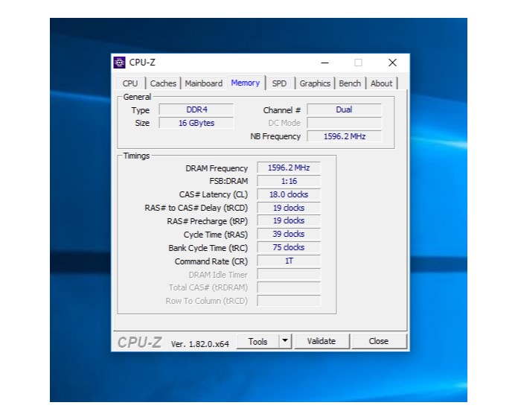Click the empty DC Mode field
Screen dimensions: 518x420
[x=344, y=123]
